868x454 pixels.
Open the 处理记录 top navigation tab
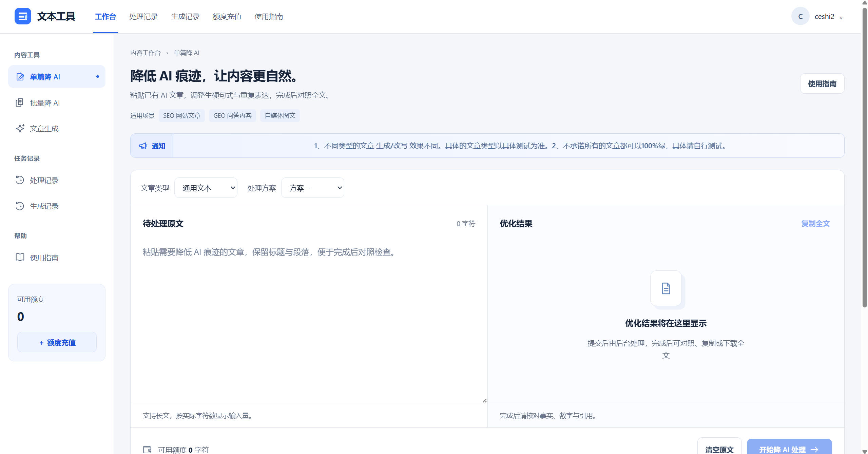pyautogui.click(x=143, y=17)
